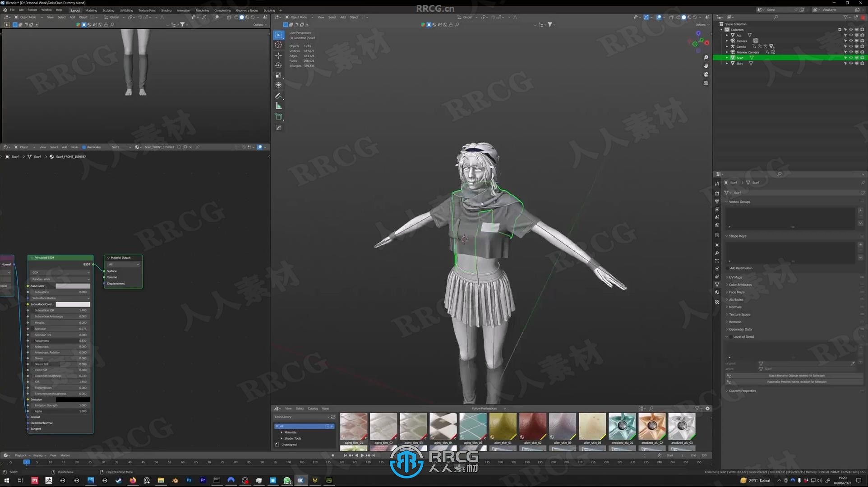Hide the Scarf object in viewport
Image resolution: width=868 pixels, height=487 pixels.
(851, 58)
